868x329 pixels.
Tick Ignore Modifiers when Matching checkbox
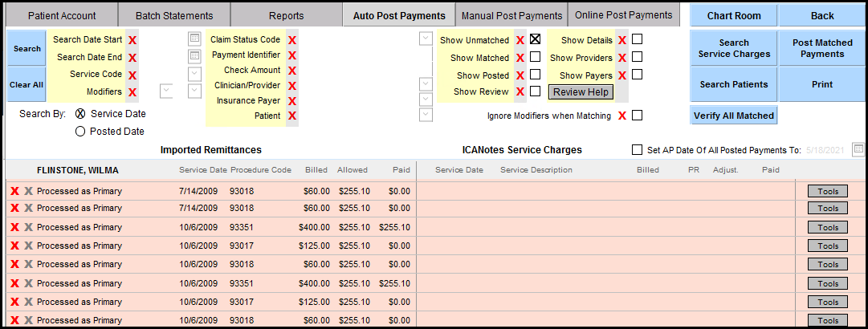click(x=637, y=116)
